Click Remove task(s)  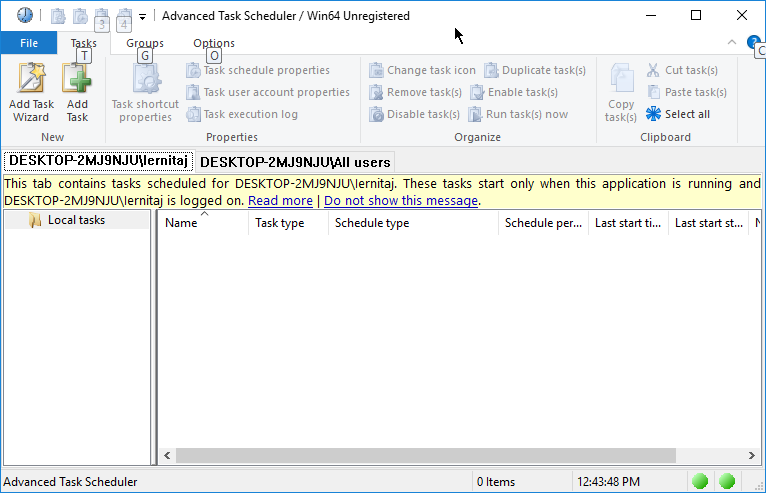pyautogui.click(x=415, y=92)
